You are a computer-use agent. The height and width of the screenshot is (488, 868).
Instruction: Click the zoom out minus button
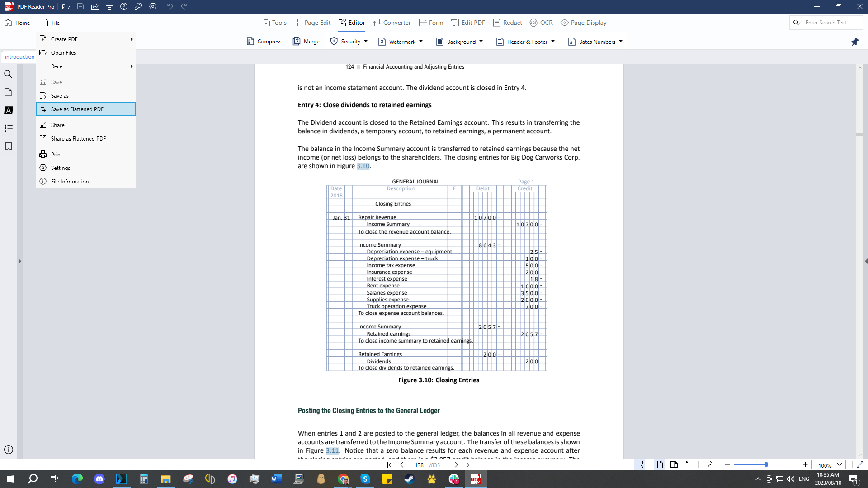click(727, 465)
